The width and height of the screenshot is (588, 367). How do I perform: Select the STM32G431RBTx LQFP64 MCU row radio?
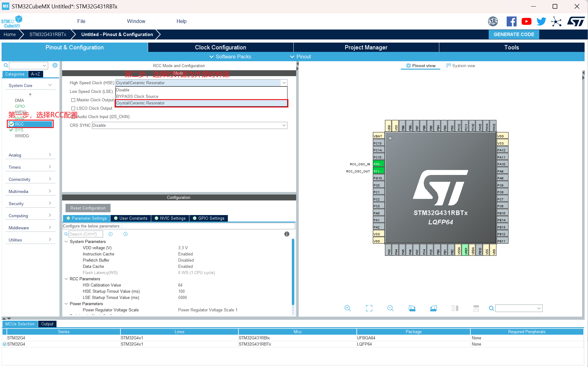5,344
